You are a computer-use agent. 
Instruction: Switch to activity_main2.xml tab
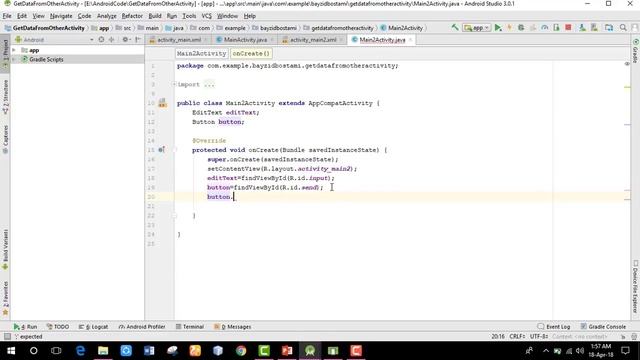(x=313, y=40)
